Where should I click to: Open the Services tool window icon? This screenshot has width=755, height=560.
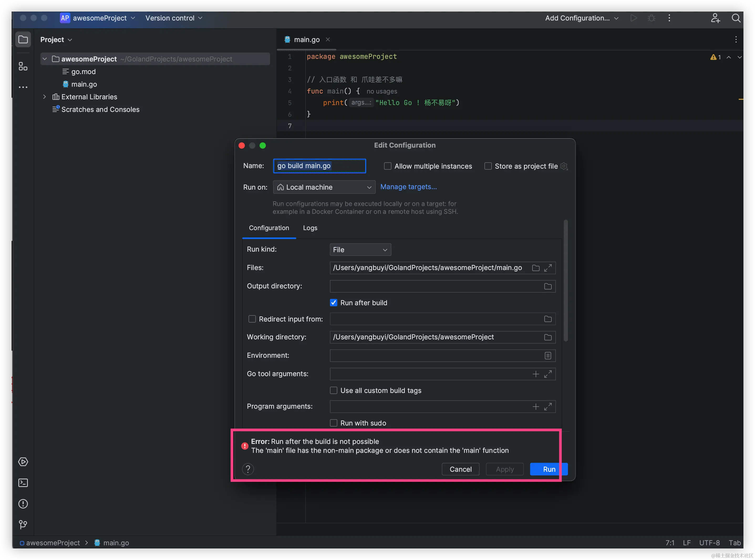pos(23,462)
